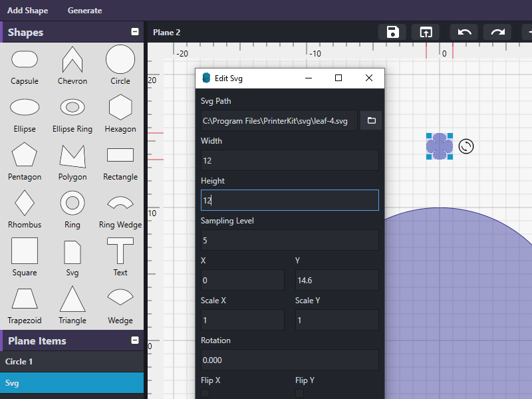The height and width of the screenshot is (399, 532).
Task: Redo the last action
Action: coord(497,32)
